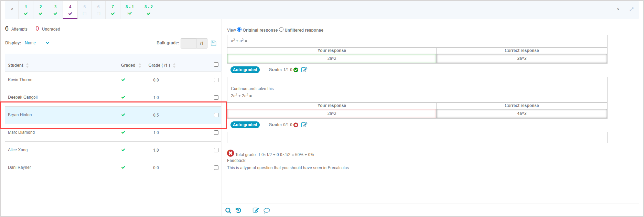Open question tab 8 - 1
644x217 pixels.
pyautogui.click(x=129, y=10)
